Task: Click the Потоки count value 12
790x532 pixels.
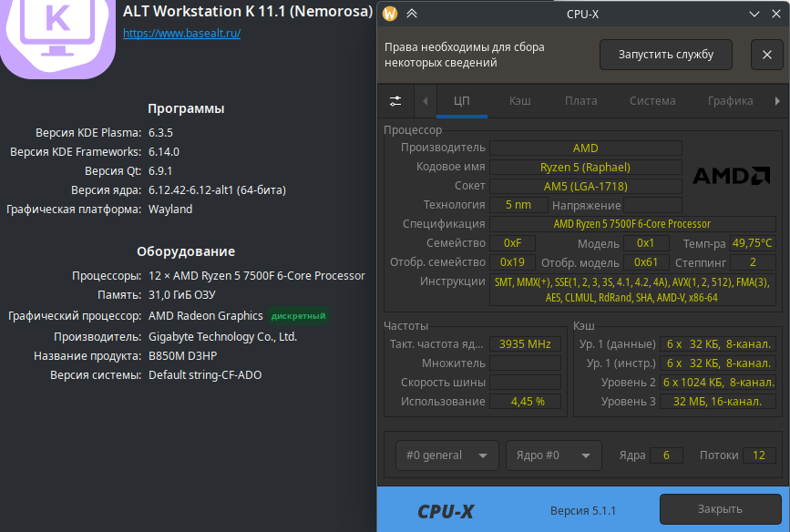Action: pos(759,455)
